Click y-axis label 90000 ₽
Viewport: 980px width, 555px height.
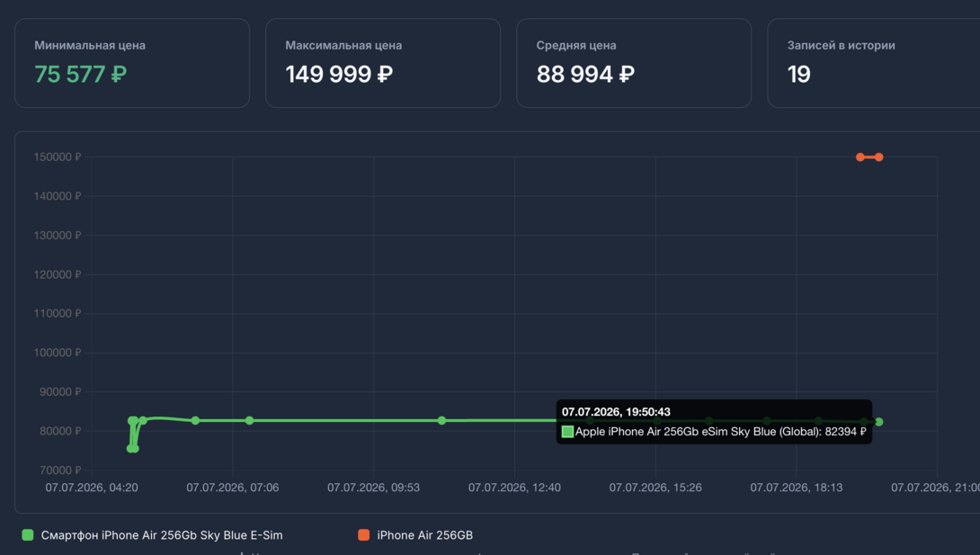tap(60, 392)
